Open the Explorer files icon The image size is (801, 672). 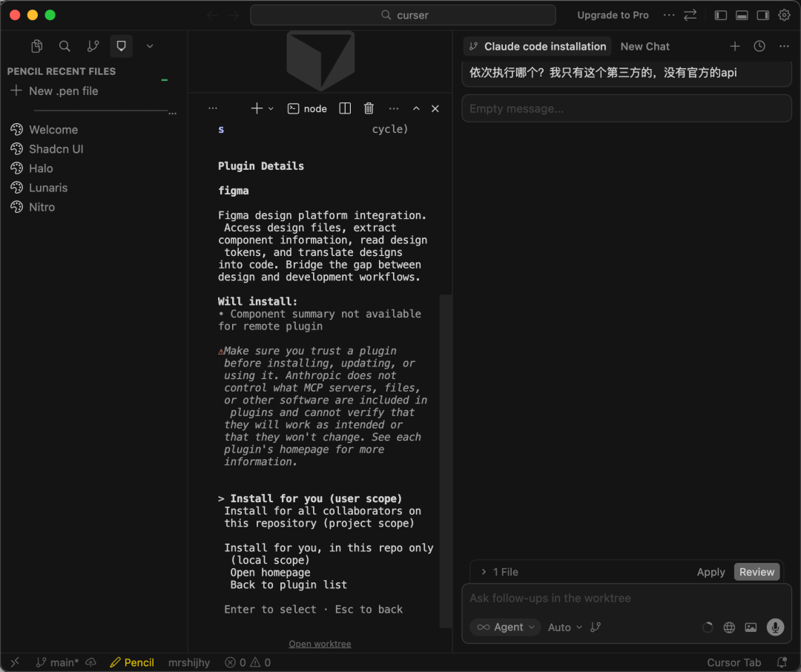(x=37, y=46)
